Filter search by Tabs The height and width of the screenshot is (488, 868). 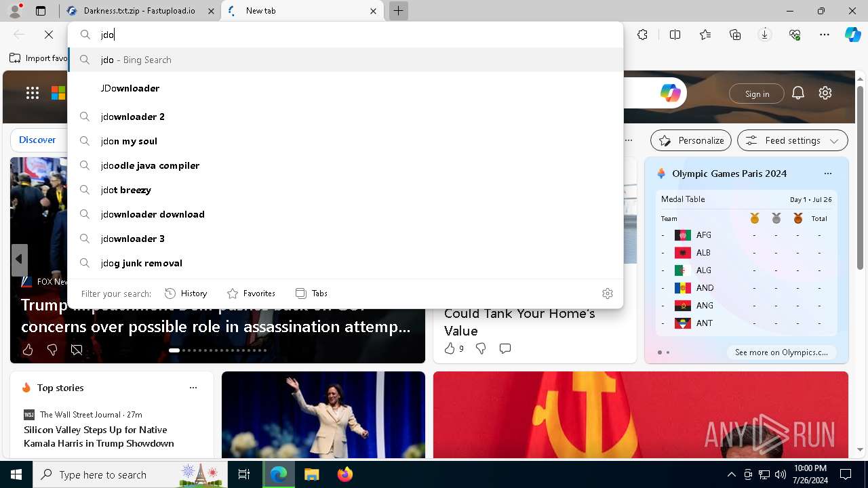[x=311, y=293]
